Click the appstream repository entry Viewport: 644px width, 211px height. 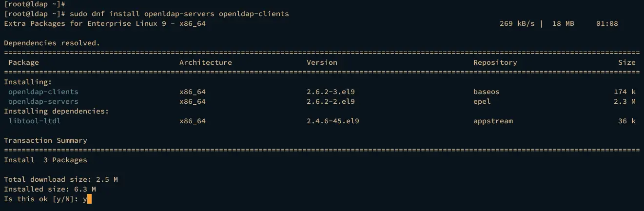pyautogui.click(x=493, y=121)
